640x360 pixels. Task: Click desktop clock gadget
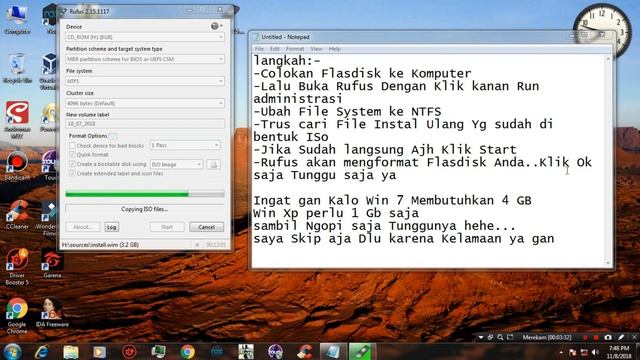pos(603,31)
